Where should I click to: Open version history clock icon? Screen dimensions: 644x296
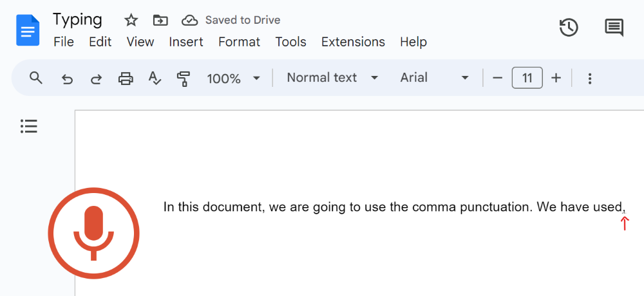coord(569,28)
